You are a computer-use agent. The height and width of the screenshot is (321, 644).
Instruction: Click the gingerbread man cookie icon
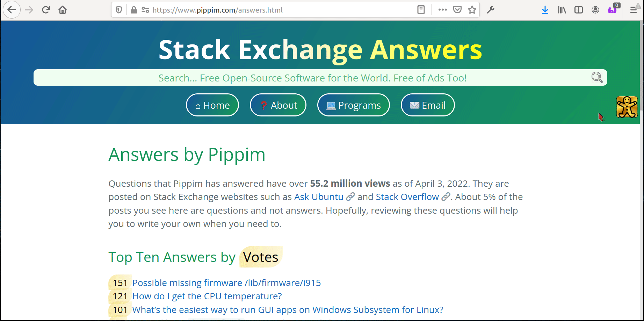tap(627, 107)
